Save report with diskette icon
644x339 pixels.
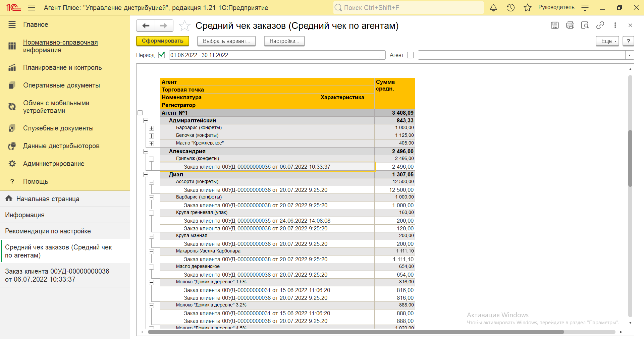555,25
